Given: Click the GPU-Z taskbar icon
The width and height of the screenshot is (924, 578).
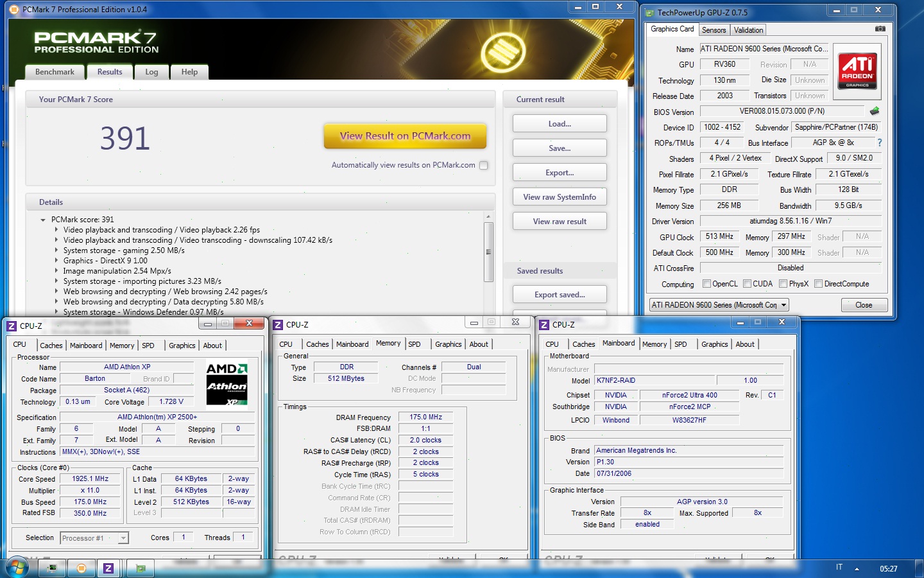Looking at the screenshot, I should tap(141, 568).
